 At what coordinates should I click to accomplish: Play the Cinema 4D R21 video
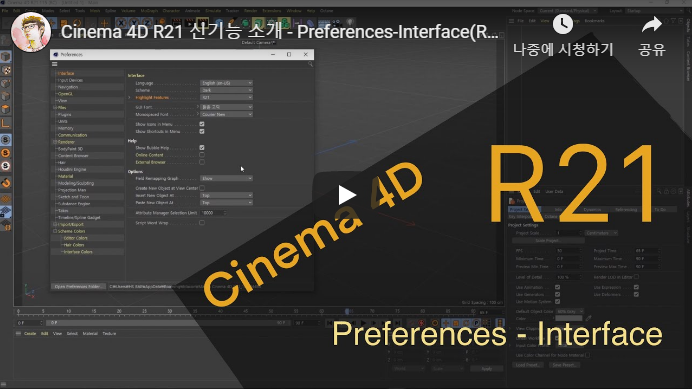tap(347, 195)
